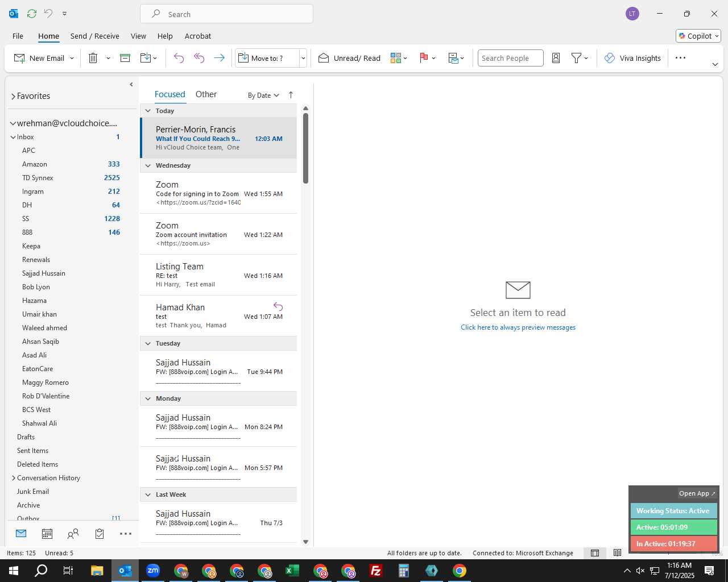Open Excel from the Windows taskbar
Screen dimensions: 728x582
[x=292, y=571]
